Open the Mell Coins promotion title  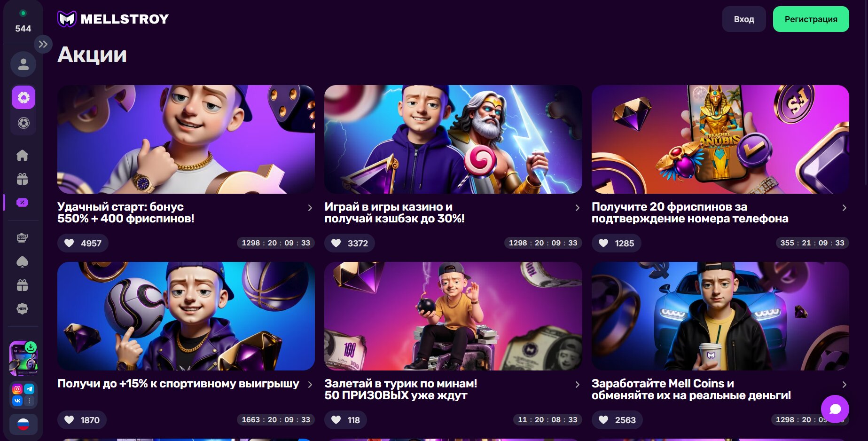point(691,389)
